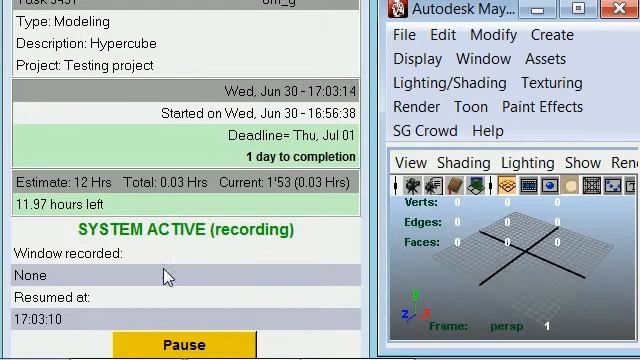Open the Display menu in Maya
Viewport: 640px width, 360px height.
click(x=418, y=59)
